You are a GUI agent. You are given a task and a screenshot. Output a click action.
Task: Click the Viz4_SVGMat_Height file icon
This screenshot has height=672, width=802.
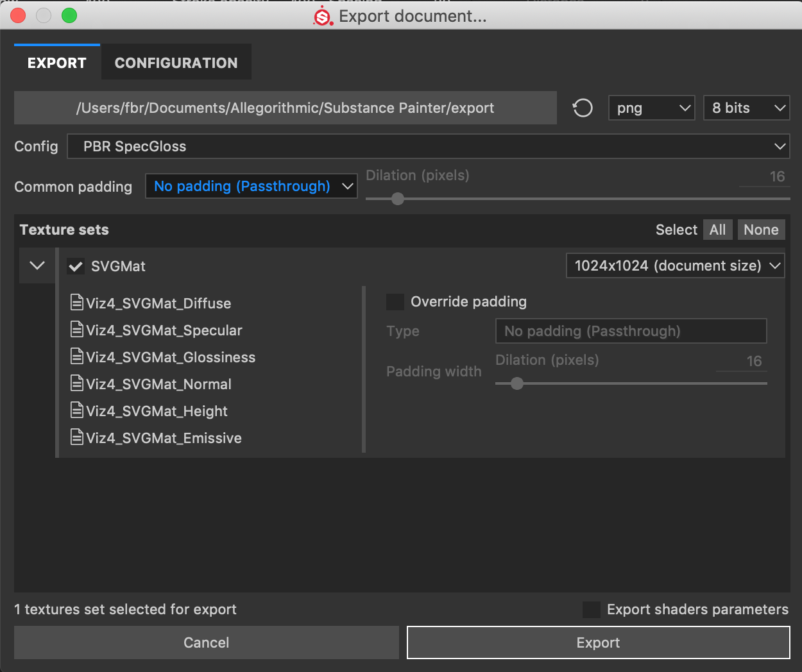point(77,410)
